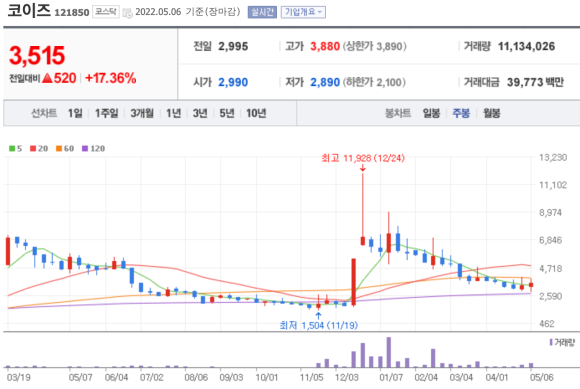Select the 1년 line chart tab

(x=173, y=113)
